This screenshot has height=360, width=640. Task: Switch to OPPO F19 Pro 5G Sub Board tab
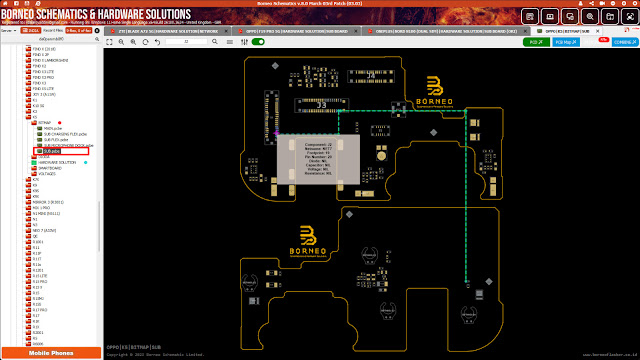point(296,31)
